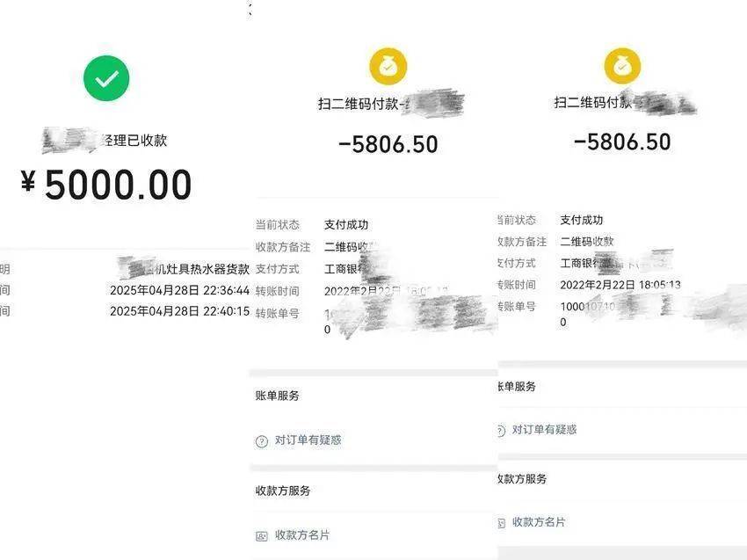Click the card icon beside 收款方名片 in the middle receipt
This screenshot has width=747, height=560.
pos(262,536)
